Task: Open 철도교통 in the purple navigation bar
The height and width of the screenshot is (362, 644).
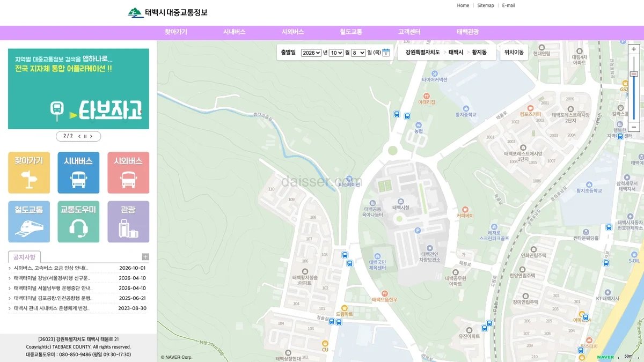Action: (x=351, y=32)
